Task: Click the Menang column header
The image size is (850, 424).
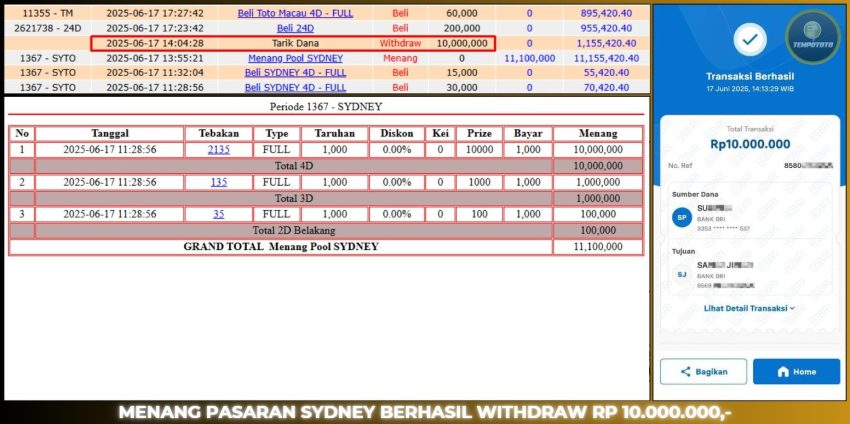Action: coord(598,133)
